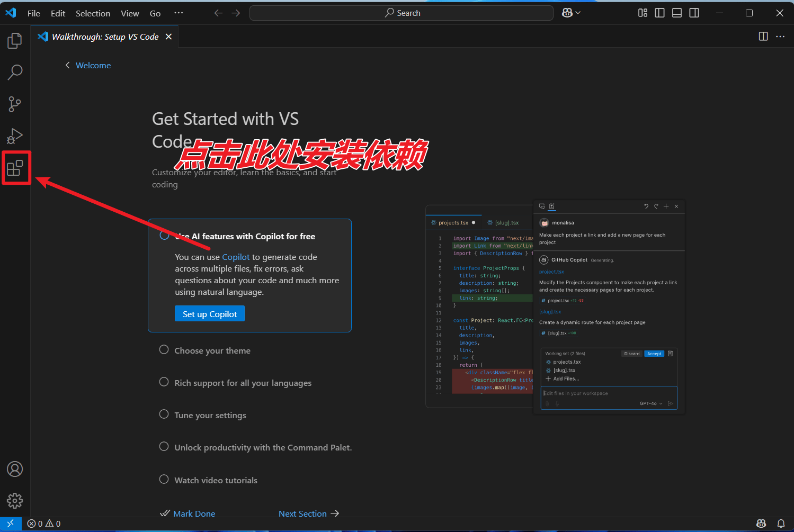This screenshot has height=532, width=794.
Task: Open the Accounts menu icon
Action: coord(15,469)
